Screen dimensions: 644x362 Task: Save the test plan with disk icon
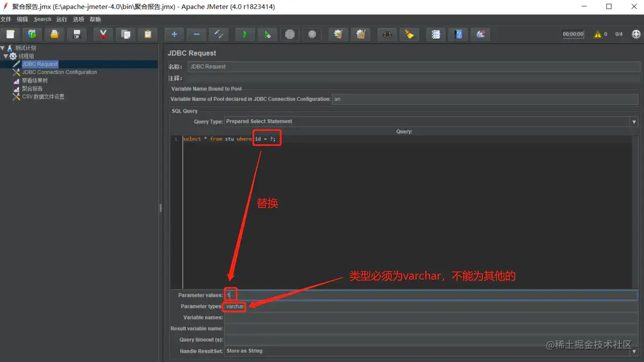tap(77, 34)
